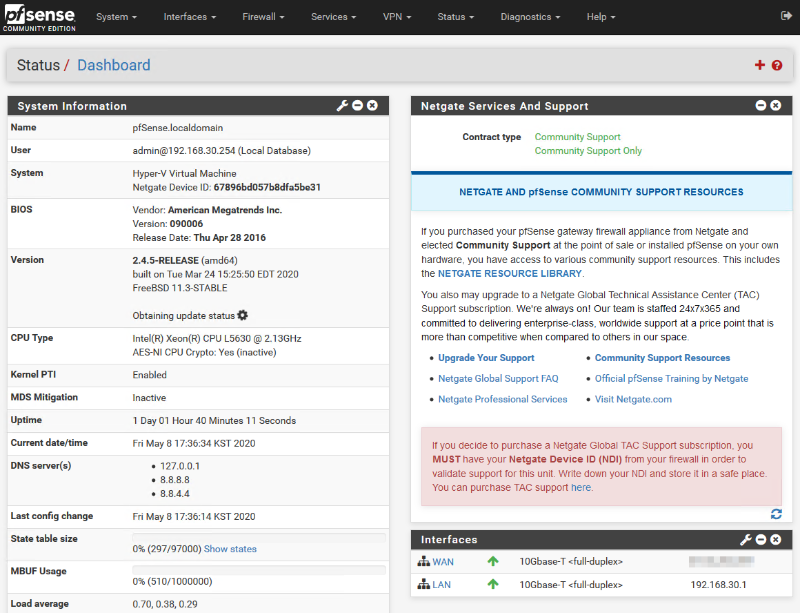800x613 pixels.
Task: Open System Information widget wrench settings
Action: click(x=342, y=106)
